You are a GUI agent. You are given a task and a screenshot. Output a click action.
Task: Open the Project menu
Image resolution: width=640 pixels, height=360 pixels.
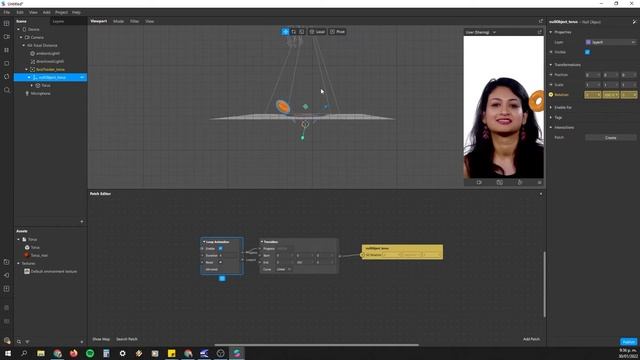62,12
